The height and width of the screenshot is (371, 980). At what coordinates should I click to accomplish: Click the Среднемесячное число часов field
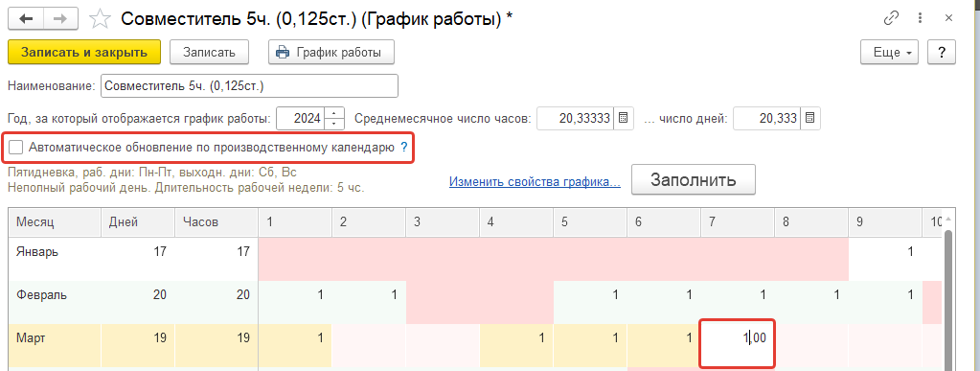pyautogui.click(x=576, y=118)
